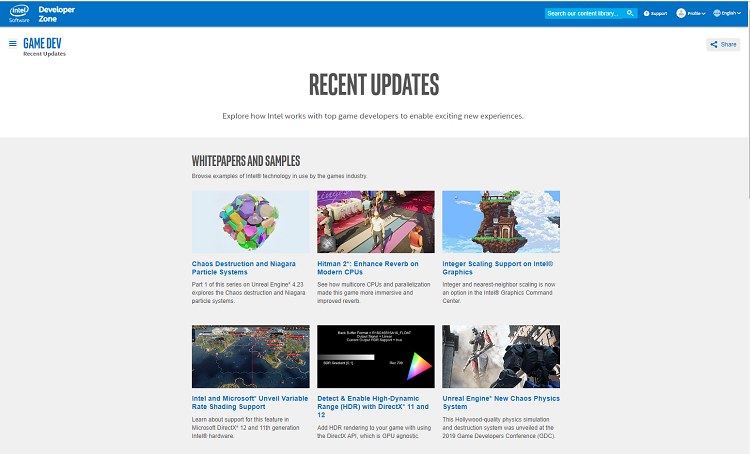Screen dimensions: 750x454
Task: Open Integer Scaling Support on Intel Graphics link
Action: (497, 268)
